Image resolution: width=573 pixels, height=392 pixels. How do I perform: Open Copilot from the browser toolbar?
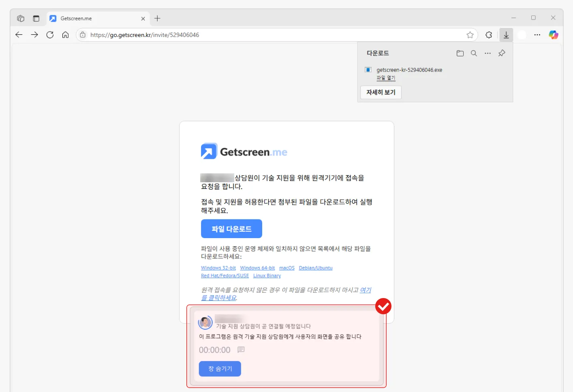(553, 35)
